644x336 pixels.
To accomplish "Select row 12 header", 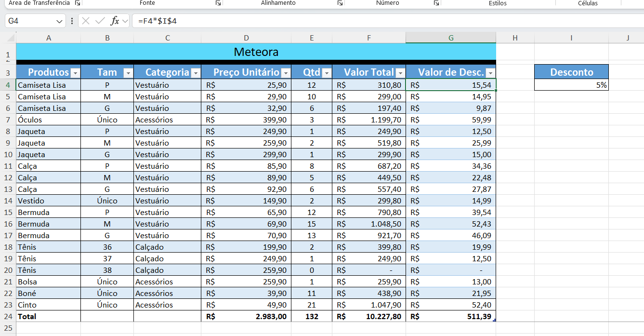I will [8, 177].
